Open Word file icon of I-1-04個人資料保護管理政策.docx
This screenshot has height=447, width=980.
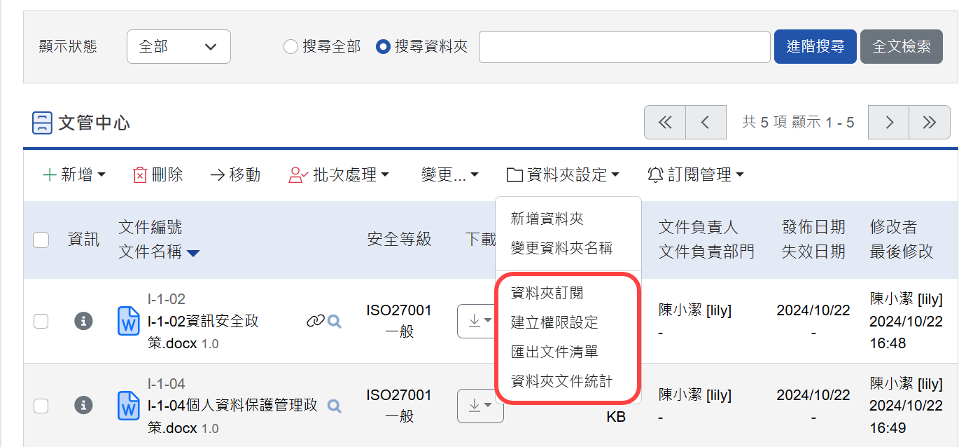[x=129, y=406]
